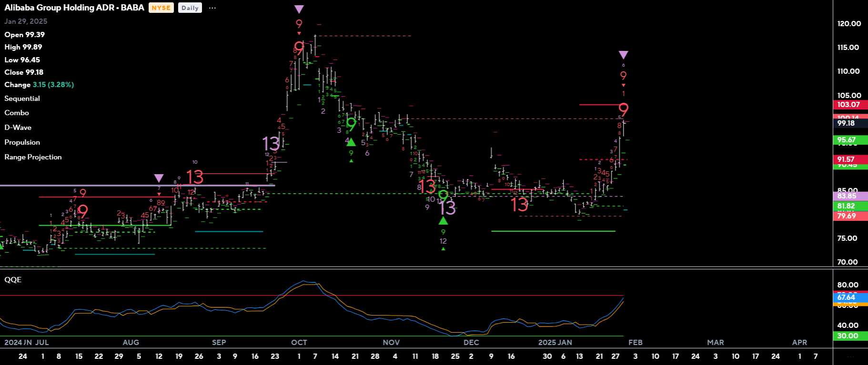Image resolution: width=868 pixels, height=365 pixels.
Task: Toggle the Combo indicator label
Action: 17,113
